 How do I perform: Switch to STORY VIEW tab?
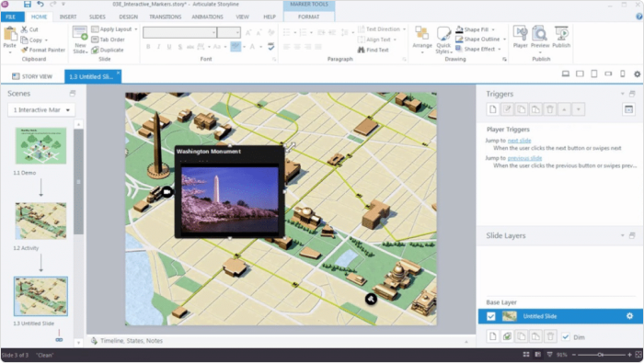(x=32, y=76)
